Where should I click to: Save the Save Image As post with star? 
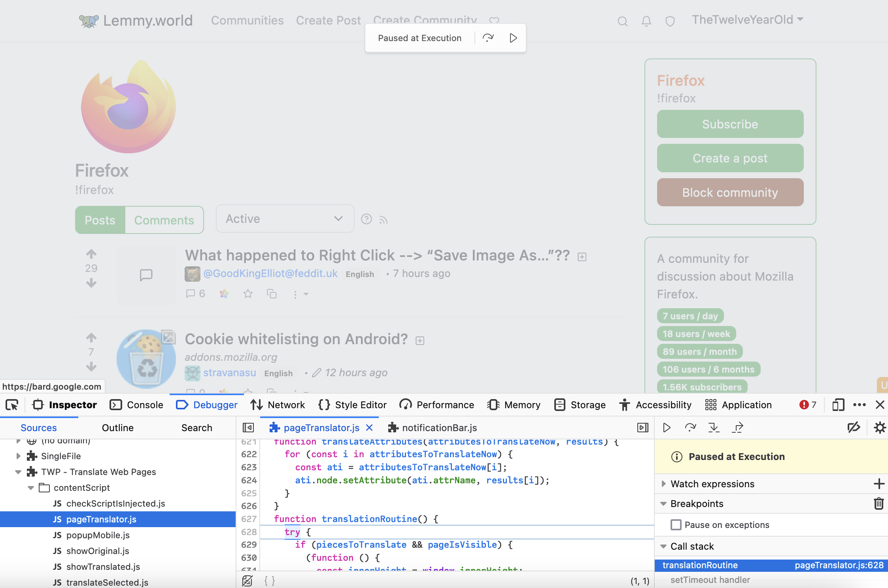point(248,294)
